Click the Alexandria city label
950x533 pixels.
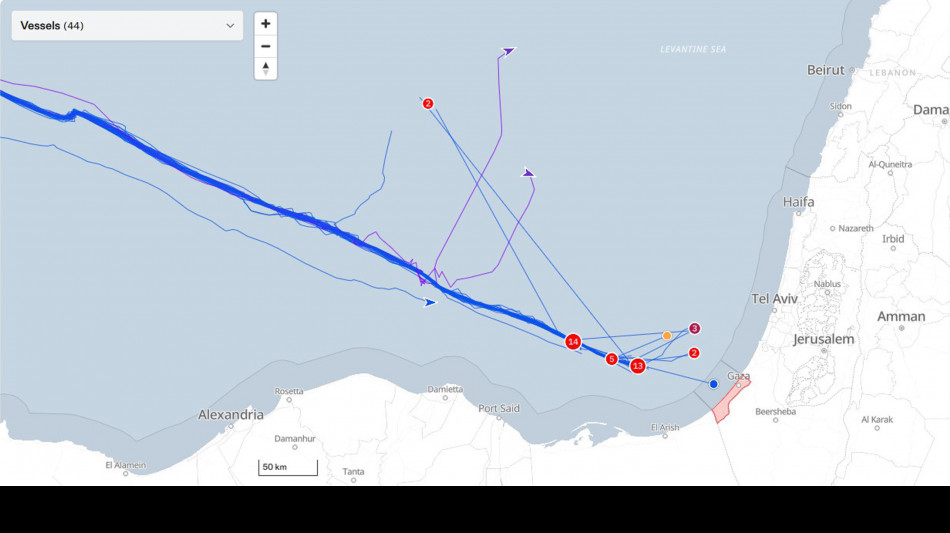[231, 415]
